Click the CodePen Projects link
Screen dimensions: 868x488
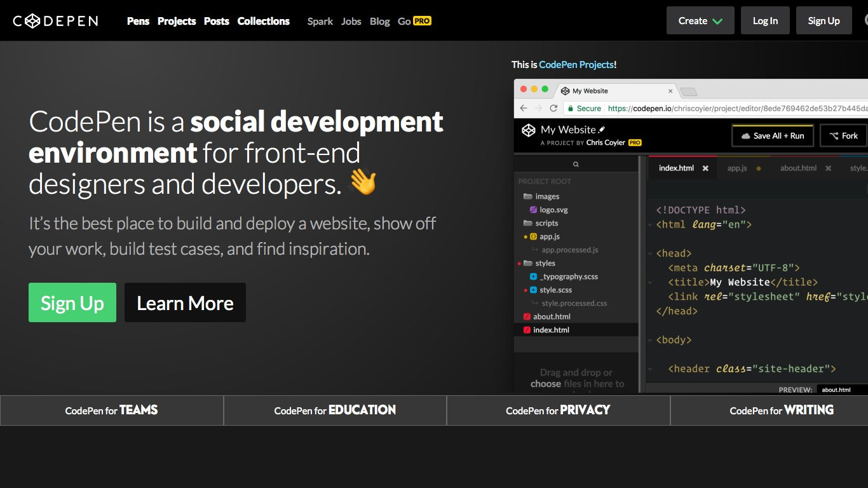[x=576, y=64]
